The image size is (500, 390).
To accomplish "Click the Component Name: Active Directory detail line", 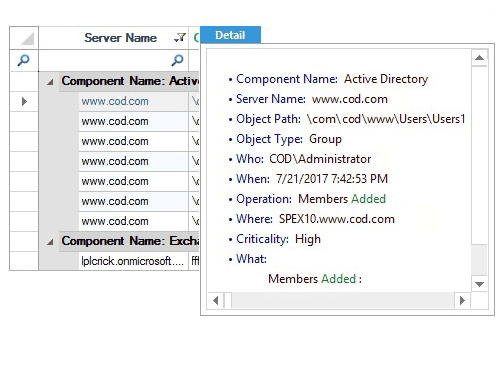I will [328, 79].
